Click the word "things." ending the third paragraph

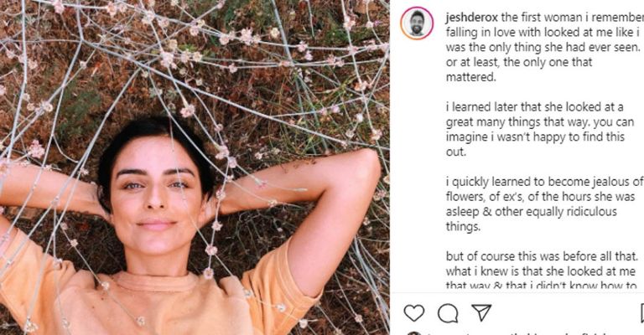pyautogui.click(x=463, y=227)
